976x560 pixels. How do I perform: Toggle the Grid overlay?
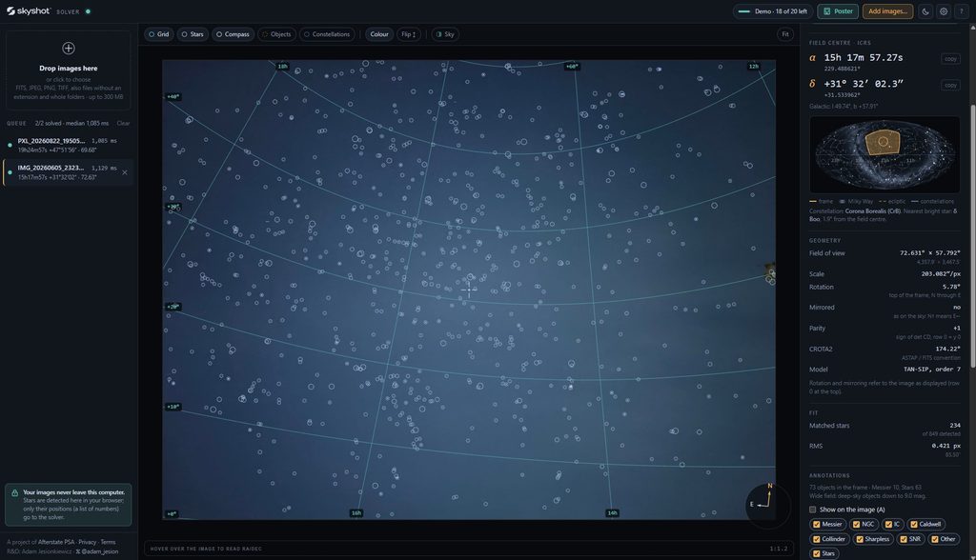coord(159,34)
